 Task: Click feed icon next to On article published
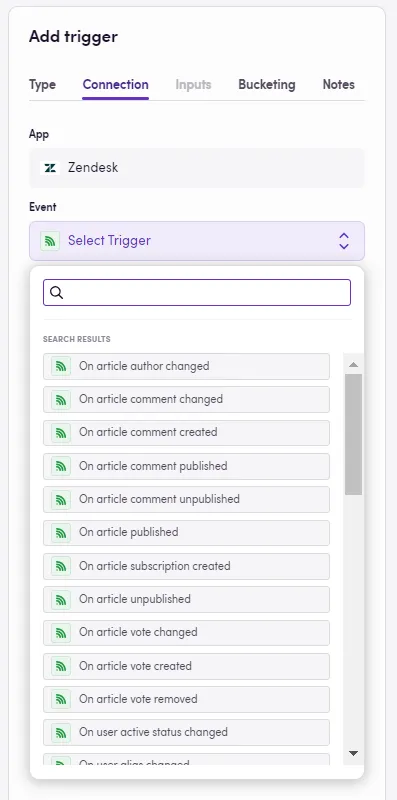pos(61,533)
